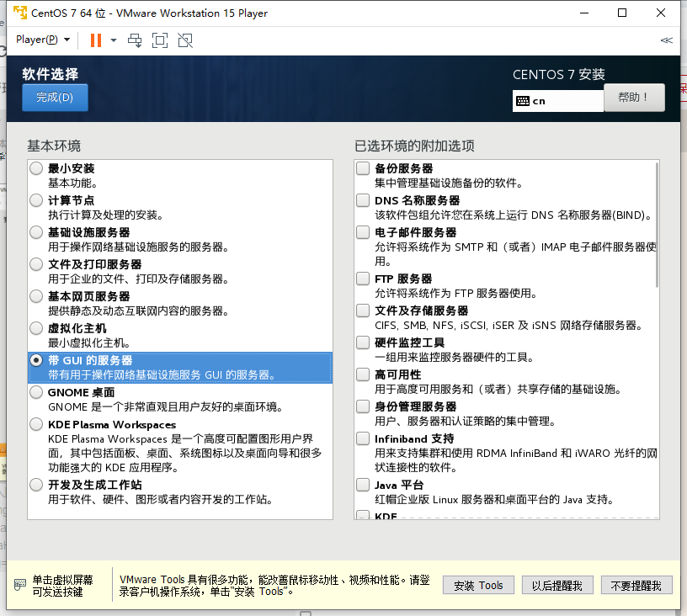Check 备份服务器 add-on checkbox
Screen dimensions: 687x616
tap(363, 168)
